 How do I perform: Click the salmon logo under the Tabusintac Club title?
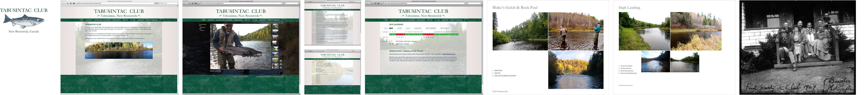pos(24,21)
